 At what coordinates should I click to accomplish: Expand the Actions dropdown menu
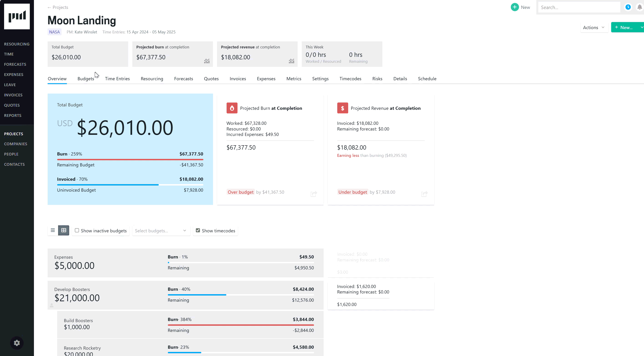tap(594, 28)
